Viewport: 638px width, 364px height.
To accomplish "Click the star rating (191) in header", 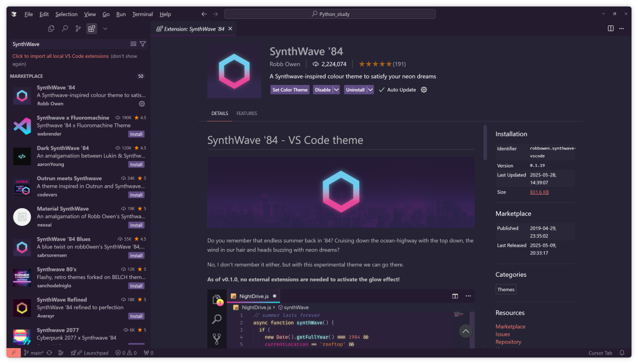I will [382, 64].
